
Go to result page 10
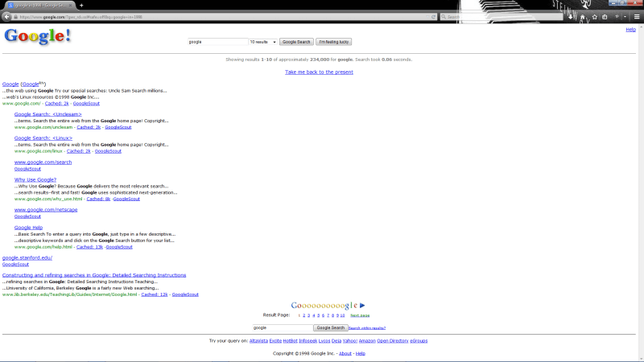point(343,315)
